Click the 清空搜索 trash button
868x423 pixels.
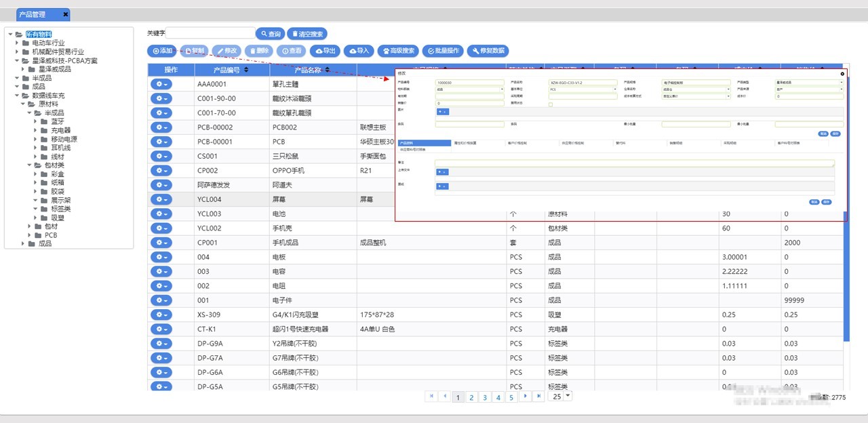[x=307, y=34]
